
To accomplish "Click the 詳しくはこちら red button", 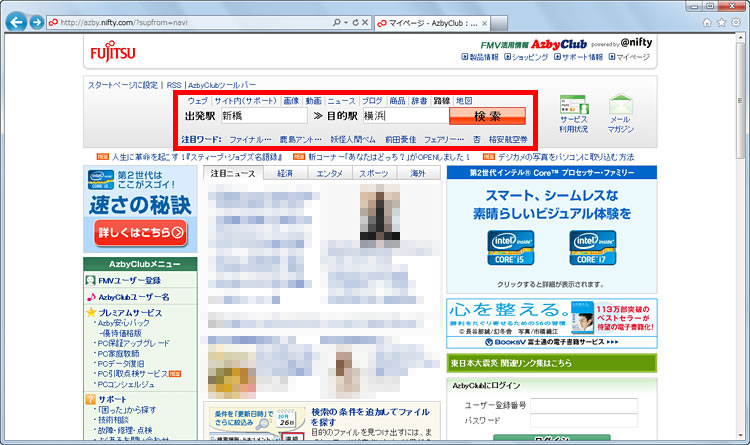I will [x=140, y=233].
